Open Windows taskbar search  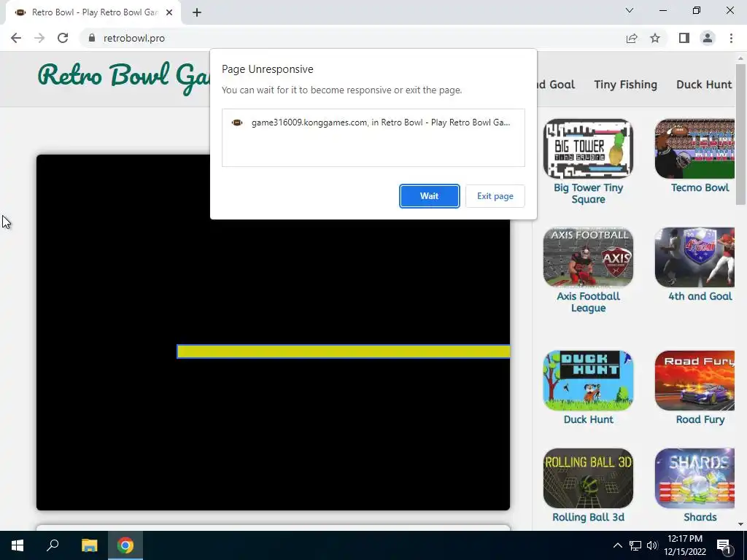[x=53, y=545]
